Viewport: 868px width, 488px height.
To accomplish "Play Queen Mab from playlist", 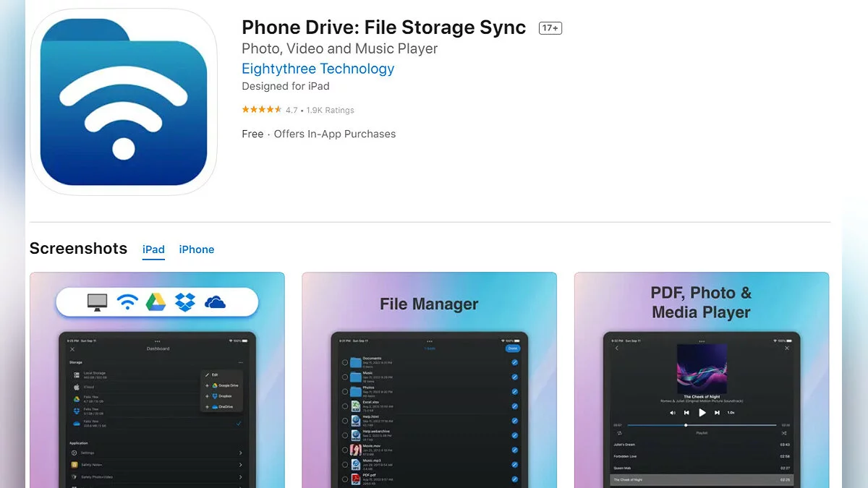I will click(x=701, y=468).
